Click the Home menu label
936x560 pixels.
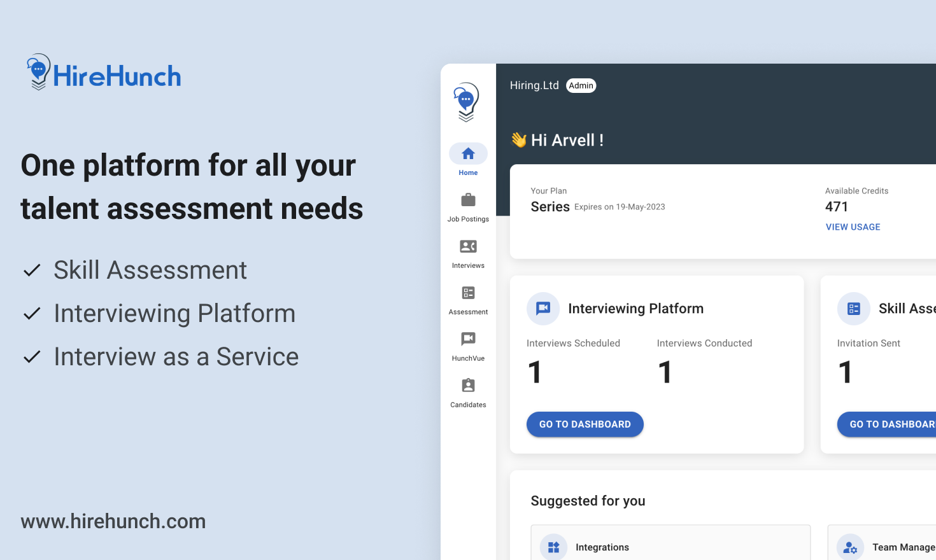468,173
